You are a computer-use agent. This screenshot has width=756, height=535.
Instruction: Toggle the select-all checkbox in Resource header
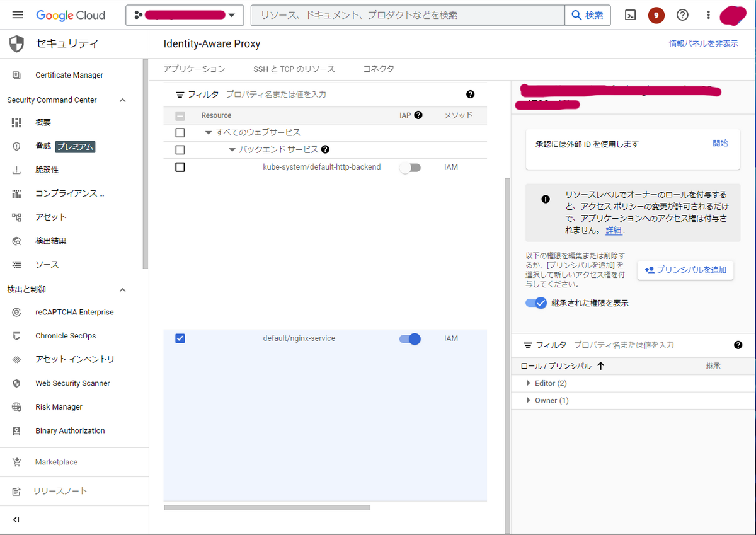tap(180, 115)
